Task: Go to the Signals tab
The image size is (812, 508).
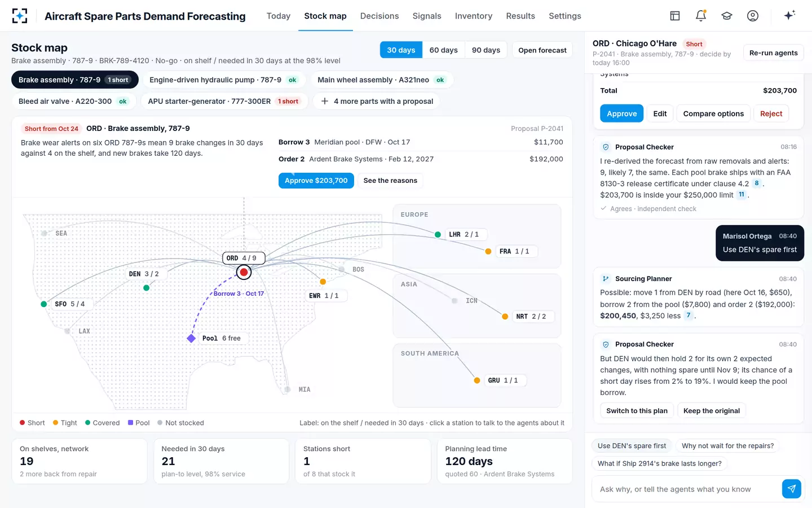Action: click(427, 16)
